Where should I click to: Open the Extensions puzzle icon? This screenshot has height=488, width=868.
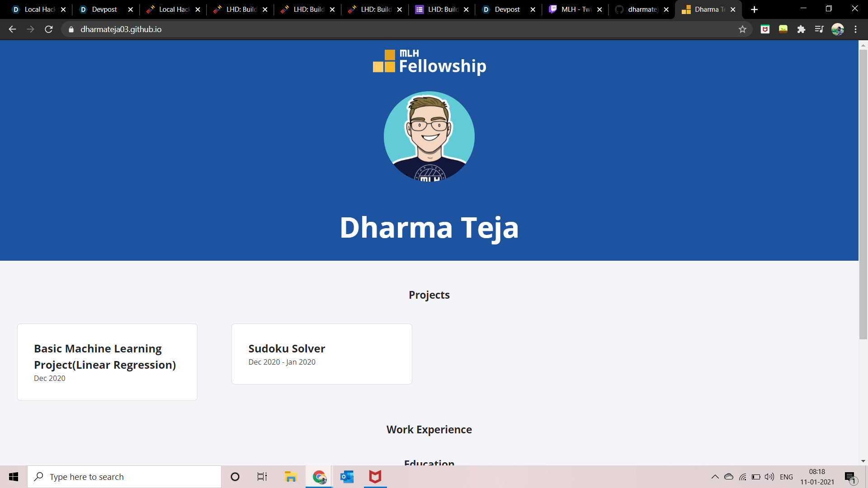pyautogui.click(x=801, y=29)
